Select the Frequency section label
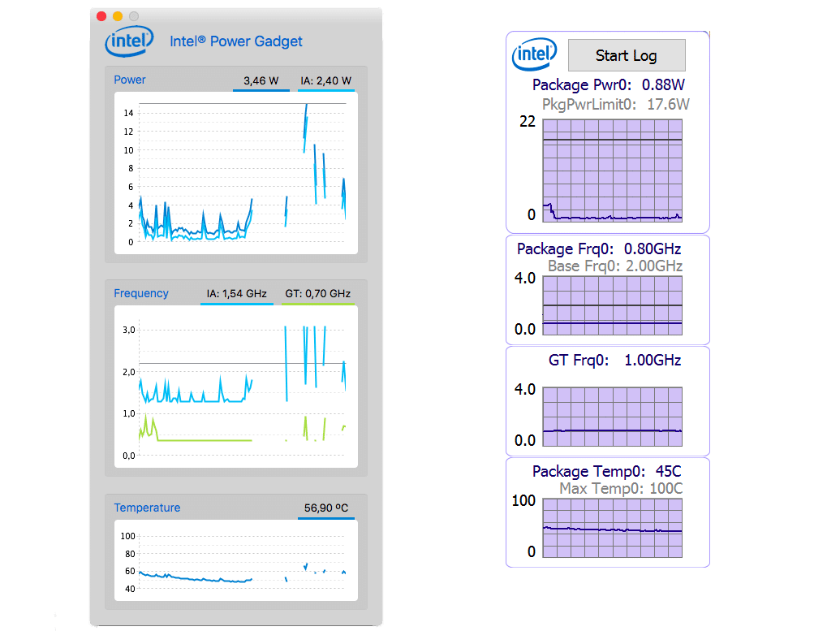 (141, 292)
